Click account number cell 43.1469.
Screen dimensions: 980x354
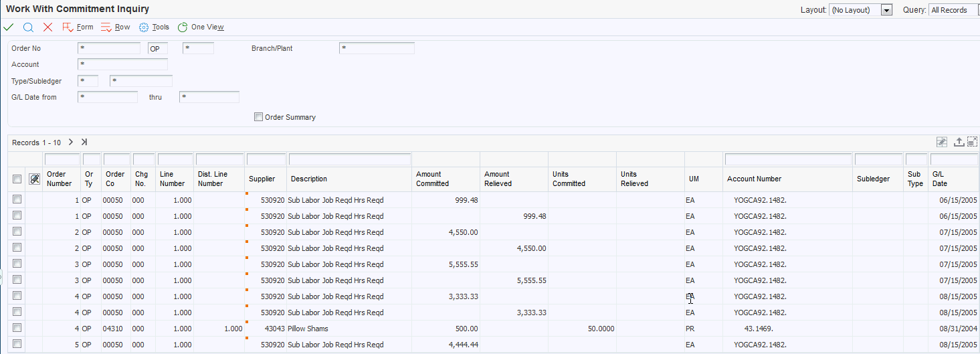tap(789, 329)
